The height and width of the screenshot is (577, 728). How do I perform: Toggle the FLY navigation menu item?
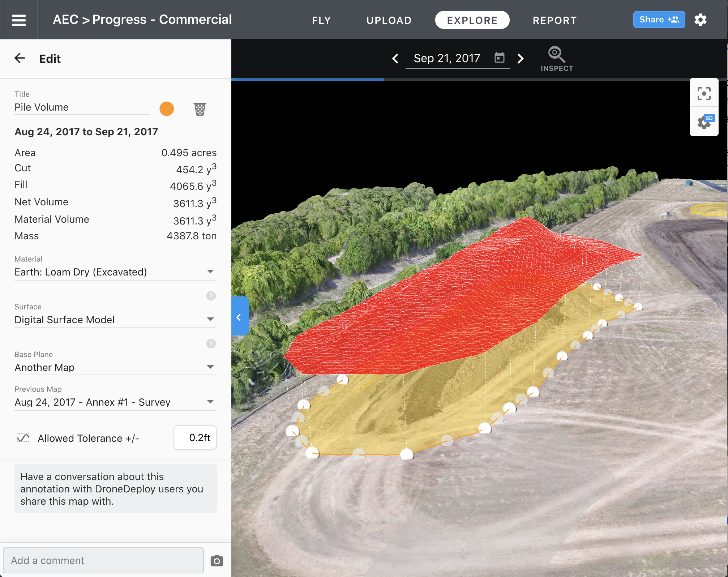[x=323, y=20]
